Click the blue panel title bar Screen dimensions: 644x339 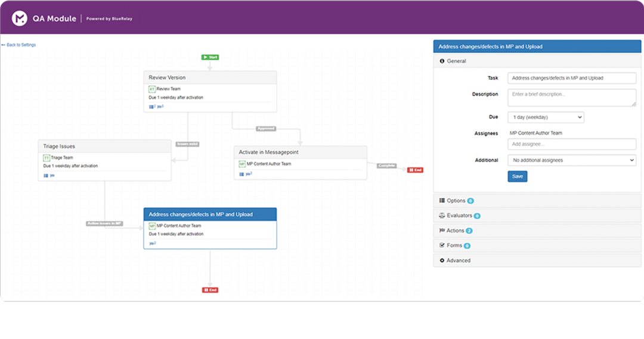point(537,46)
